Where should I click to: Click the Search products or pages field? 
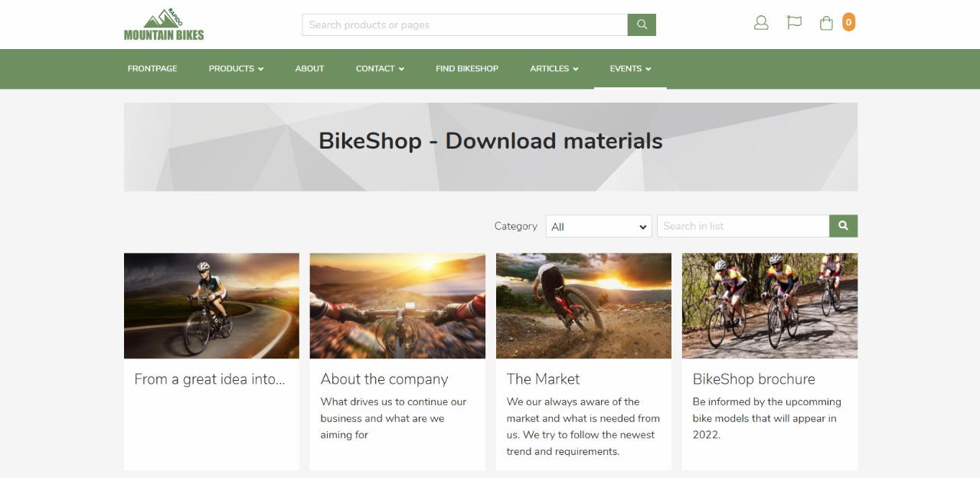(465, 25)
